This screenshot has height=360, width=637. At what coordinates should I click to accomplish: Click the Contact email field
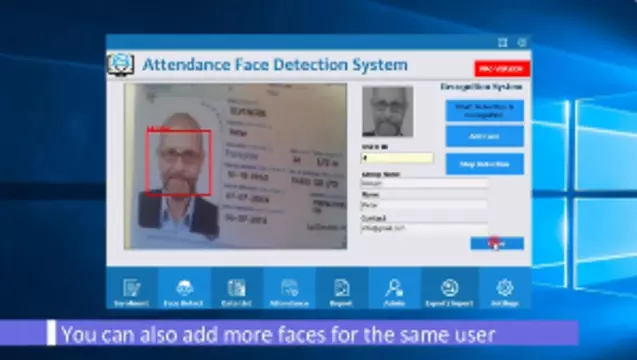[x=425, y=228]
